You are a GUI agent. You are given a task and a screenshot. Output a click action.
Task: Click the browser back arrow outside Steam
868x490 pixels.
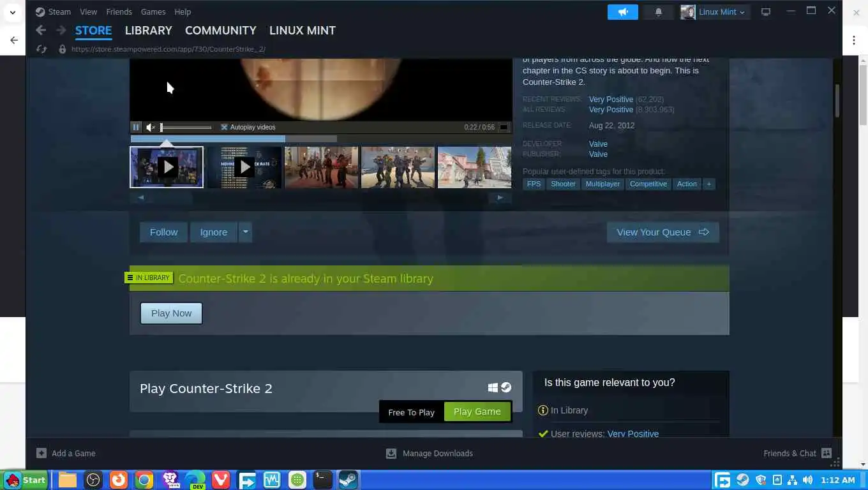click(14, 40)
